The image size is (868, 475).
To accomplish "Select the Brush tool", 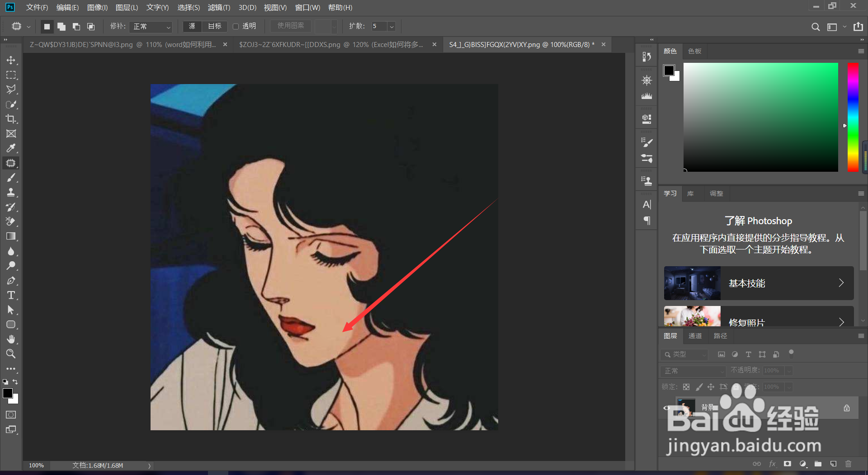I will point(11,178).
